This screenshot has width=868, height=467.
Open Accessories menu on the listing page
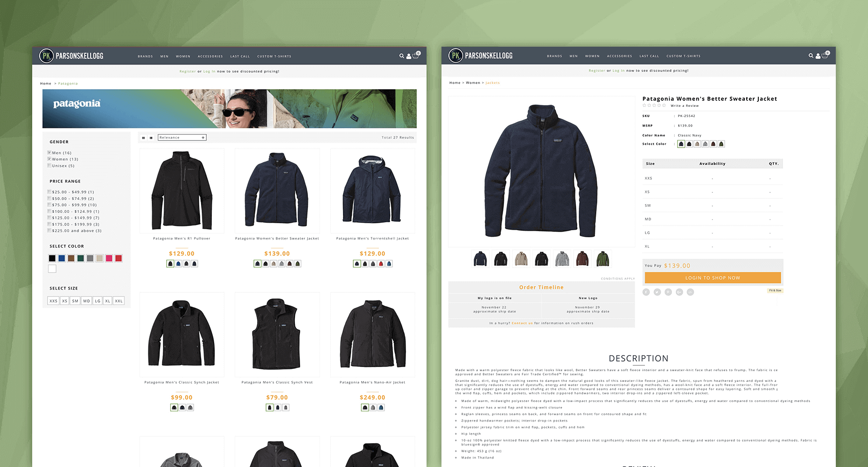click(x=210, y=57)
